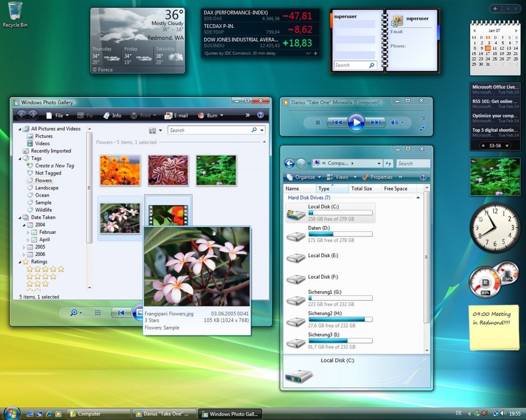The image size is (526, 420).
Task: Select the Wildlife tag
Action: pyautogui.click(x=39, y=210)
